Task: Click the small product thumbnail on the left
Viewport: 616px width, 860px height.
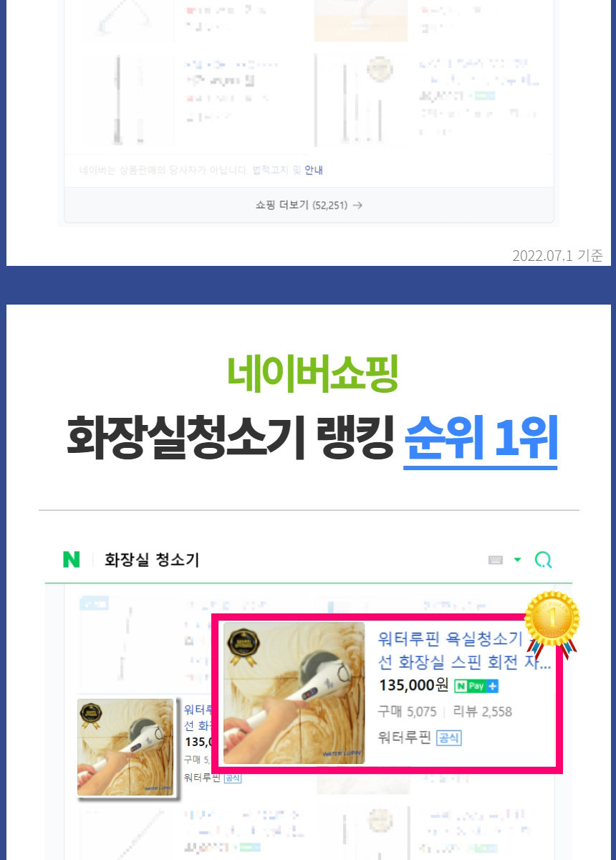Action: click(125, 747)
